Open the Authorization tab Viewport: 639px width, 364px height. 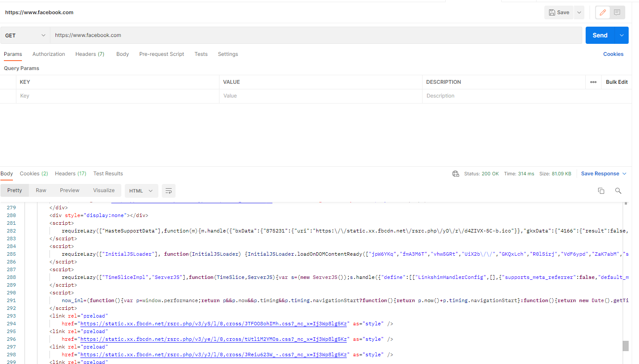[49, 54]
